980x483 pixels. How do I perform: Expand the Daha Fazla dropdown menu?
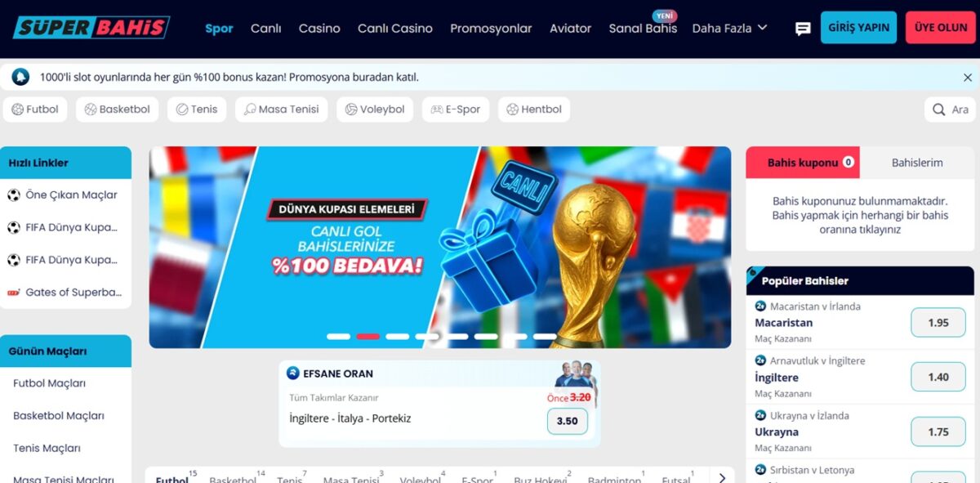[x=730, y=28]
